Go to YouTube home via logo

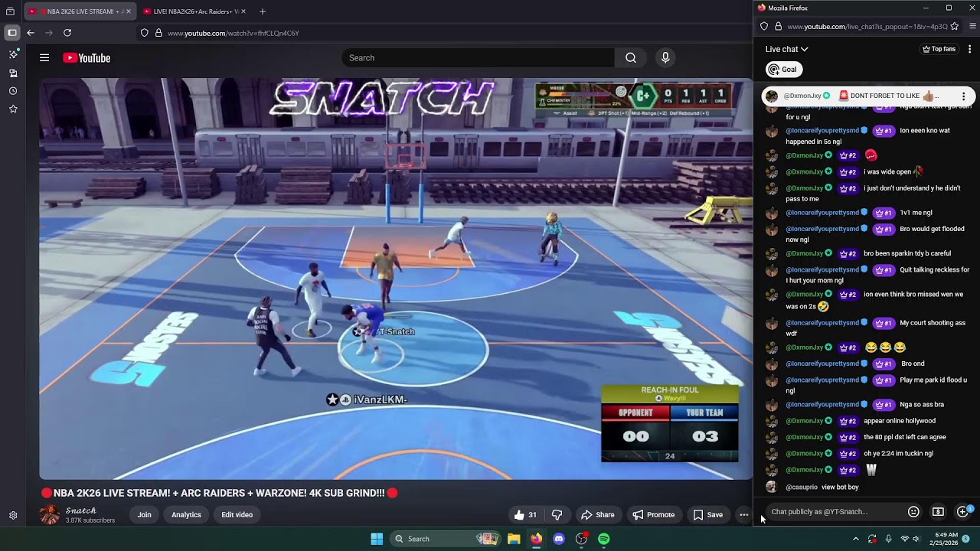pos(87,58)
